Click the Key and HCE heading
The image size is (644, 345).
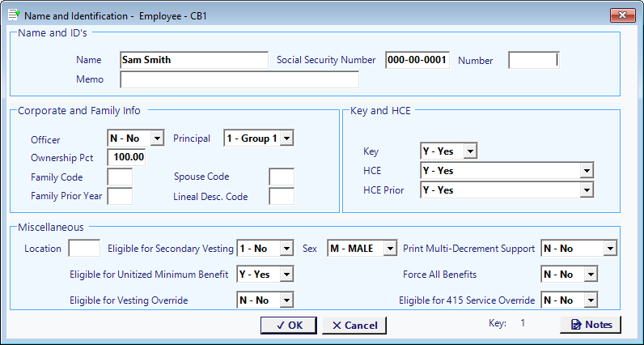tap(380, 111)
